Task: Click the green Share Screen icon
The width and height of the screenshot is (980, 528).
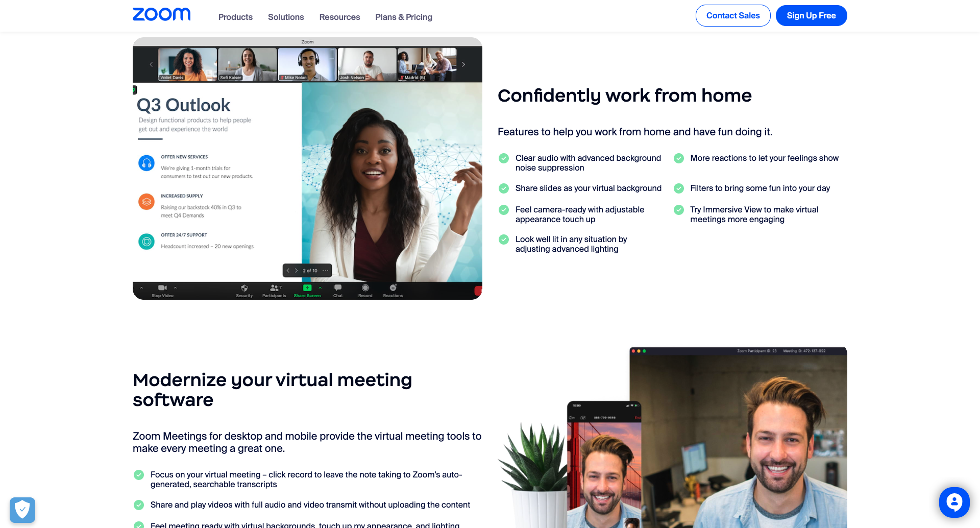Action: pyautogui.click(x=307, y=288)
